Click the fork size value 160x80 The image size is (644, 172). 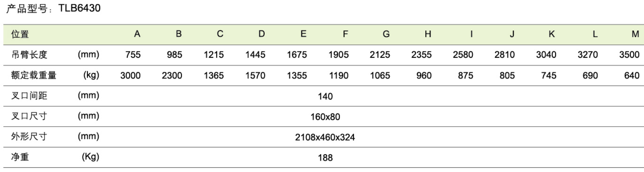pos(325,117)
